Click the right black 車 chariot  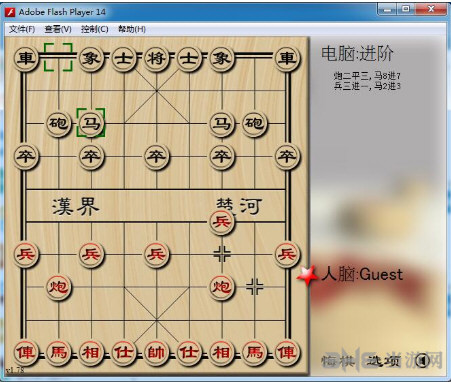point(287,58)
